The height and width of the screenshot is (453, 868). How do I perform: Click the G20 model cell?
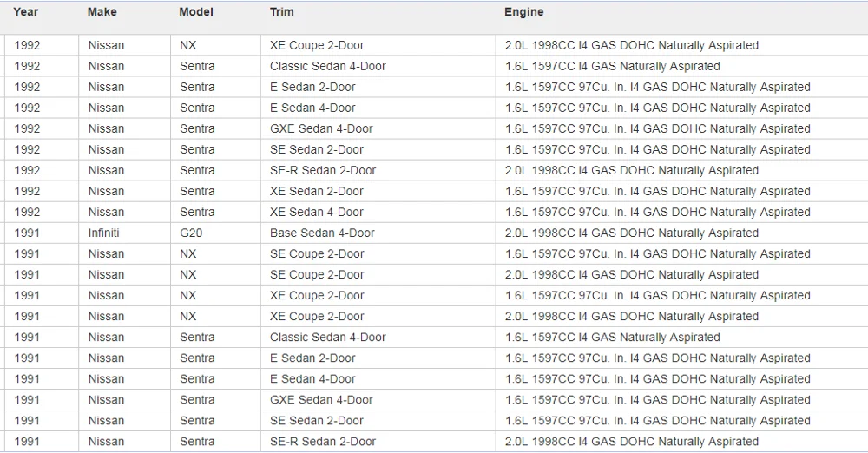(x=191, y=233)
